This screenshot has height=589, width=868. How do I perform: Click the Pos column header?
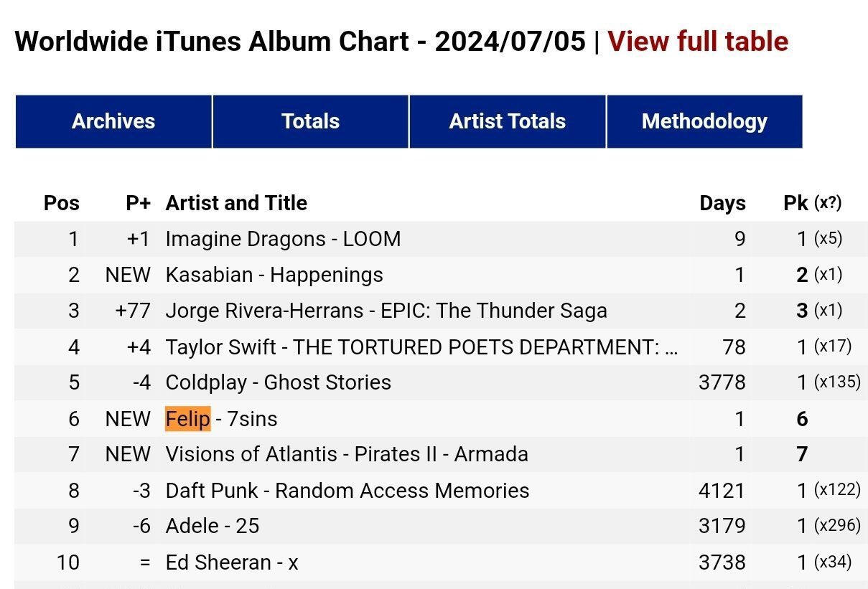pyautogui.click(x=62, y=203)
